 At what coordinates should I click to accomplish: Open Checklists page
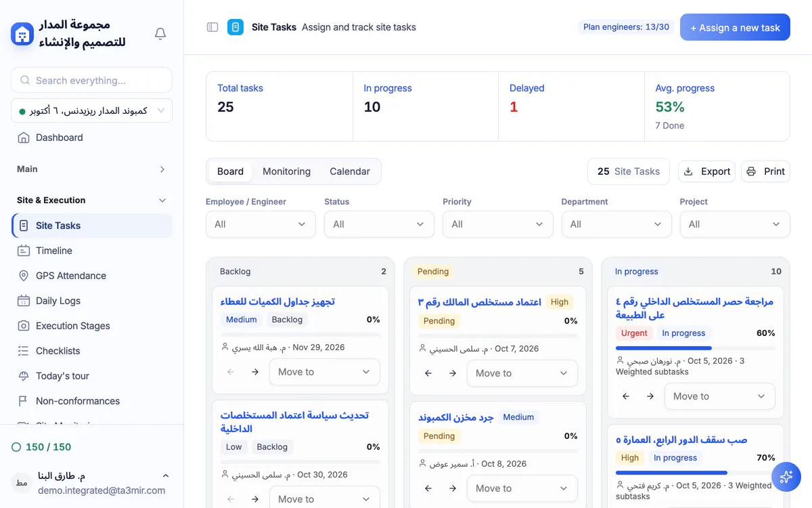coord(91,351)
